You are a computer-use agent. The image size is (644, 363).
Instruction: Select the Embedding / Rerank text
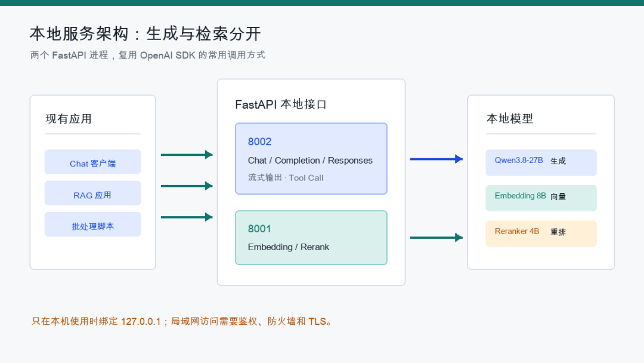[289, 247]
